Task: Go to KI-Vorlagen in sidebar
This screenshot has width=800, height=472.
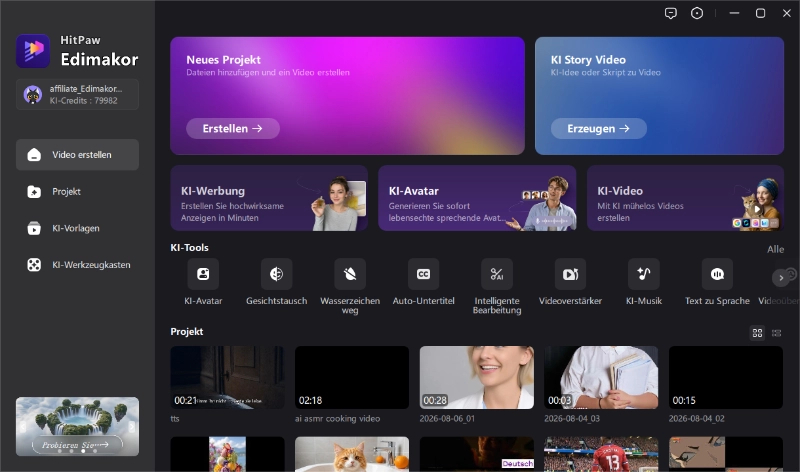Action: (78, 228)
